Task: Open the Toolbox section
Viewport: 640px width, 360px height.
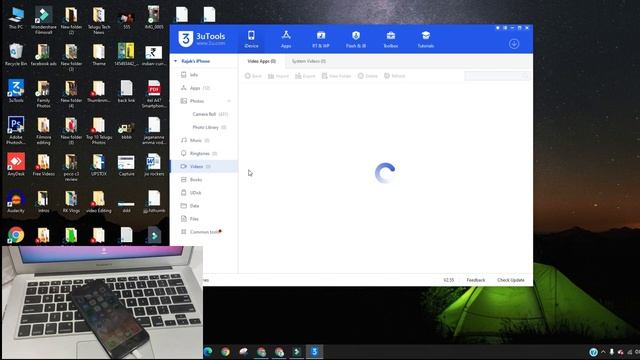Action: [x=391, y=40]
